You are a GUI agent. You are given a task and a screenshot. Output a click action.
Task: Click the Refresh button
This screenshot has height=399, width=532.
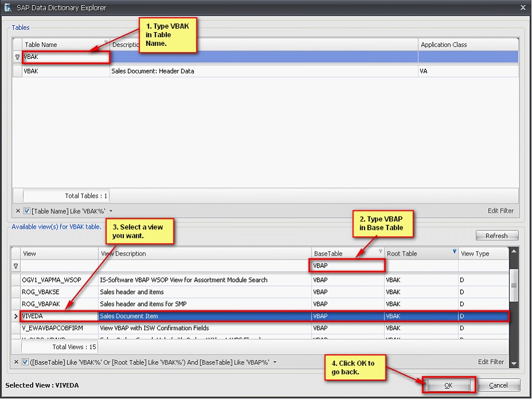tap(497, 236)
